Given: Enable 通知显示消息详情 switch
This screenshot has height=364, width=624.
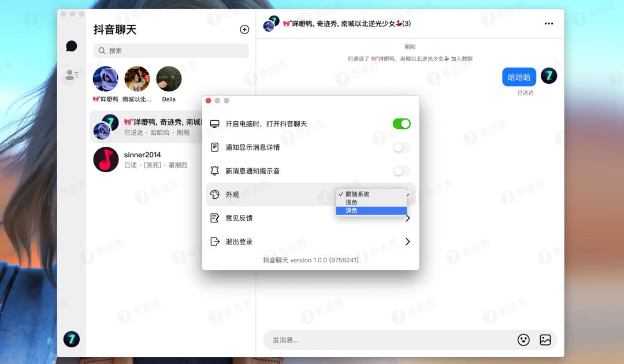Looking at the screenshot, I should click(402, 147).
